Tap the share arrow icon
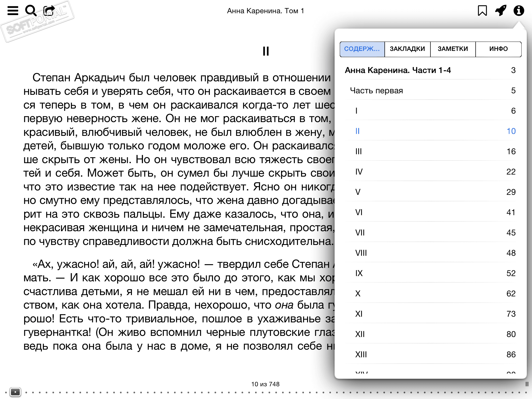Image resolution: width=532 pixels, height=399 pixels. 49,11
